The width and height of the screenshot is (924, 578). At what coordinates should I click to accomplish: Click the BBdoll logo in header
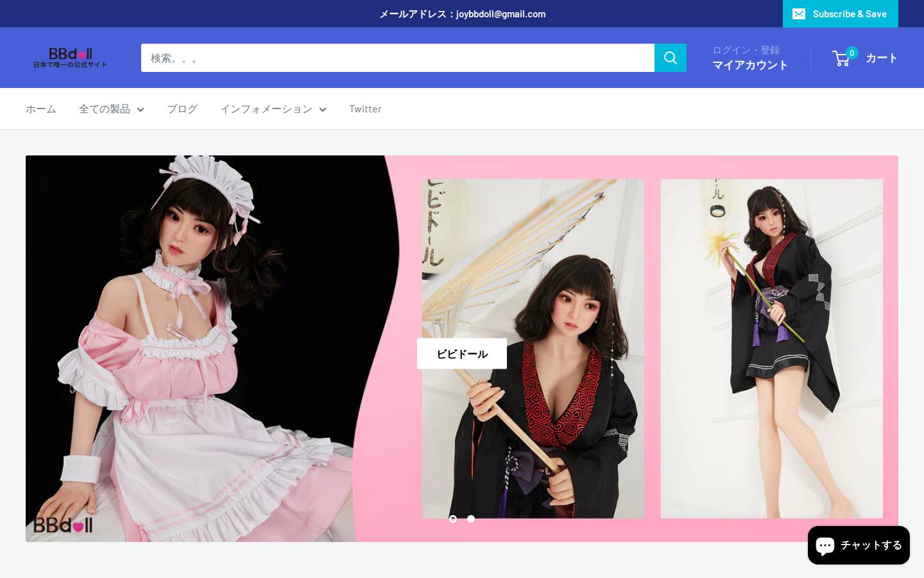point(71,58)
